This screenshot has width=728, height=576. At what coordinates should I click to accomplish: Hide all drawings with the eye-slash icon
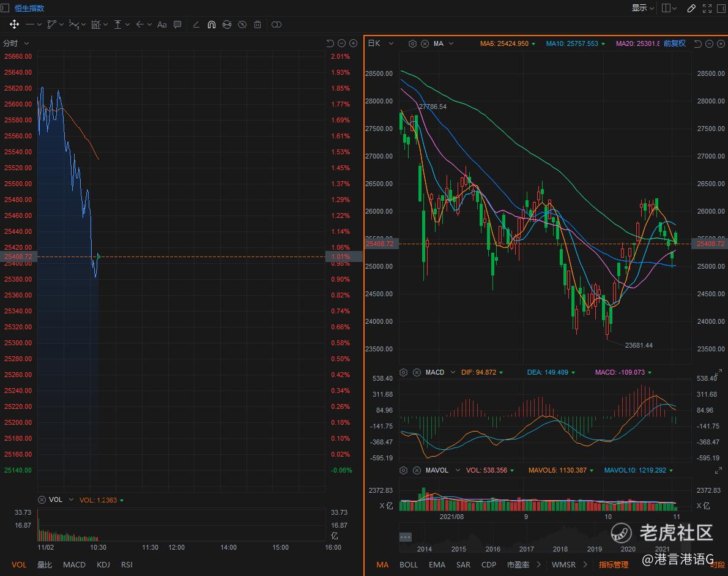pos(242,24)
